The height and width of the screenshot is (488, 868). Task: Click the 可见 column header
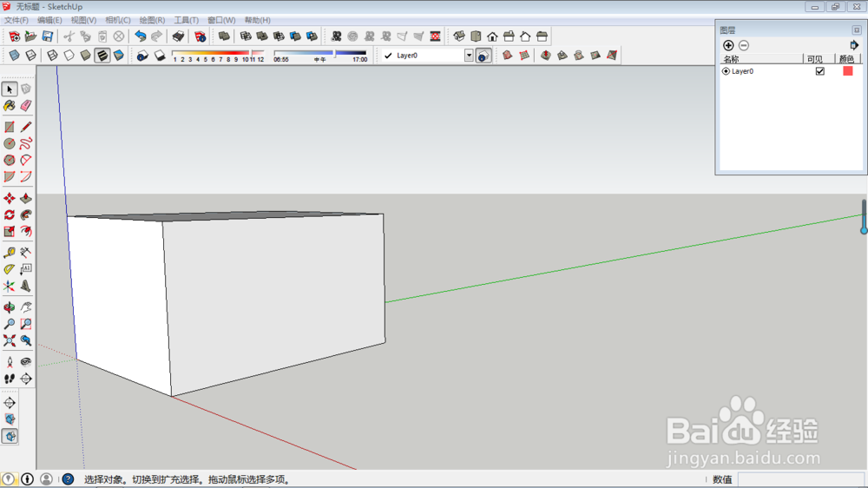819,59
